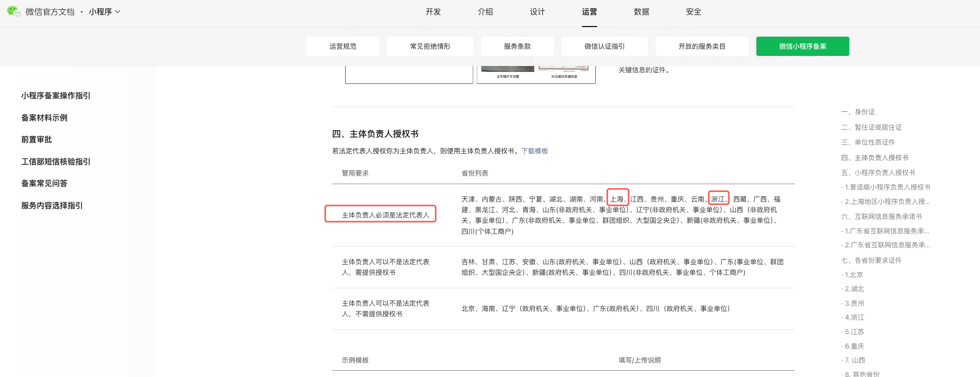Jump to 1.普适版小程序负责人授权书 outline item
Screen dimensions: 980x377
(x=886, y=187)
